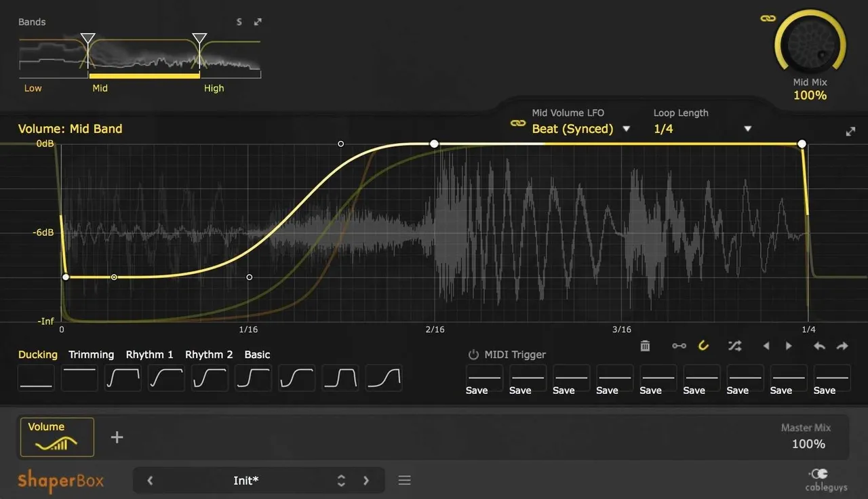Select the Low band label
The width and height of the screenshot is (868, 499).
point(33,88)
